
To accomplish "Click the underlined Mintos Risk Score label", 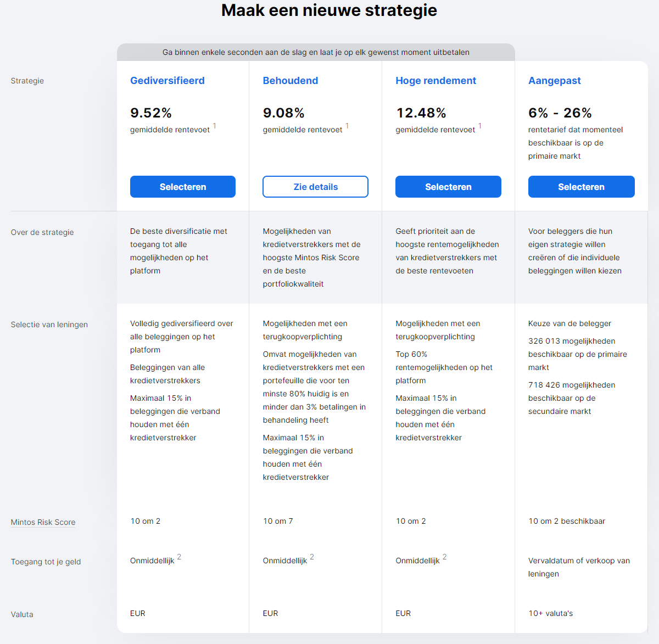I will point(43,522).
